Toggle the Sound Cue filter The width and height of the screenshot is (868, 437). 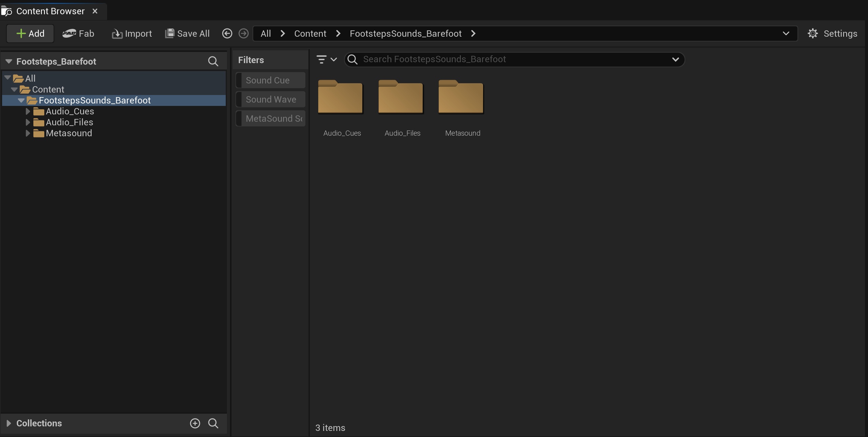pos(270,80)
